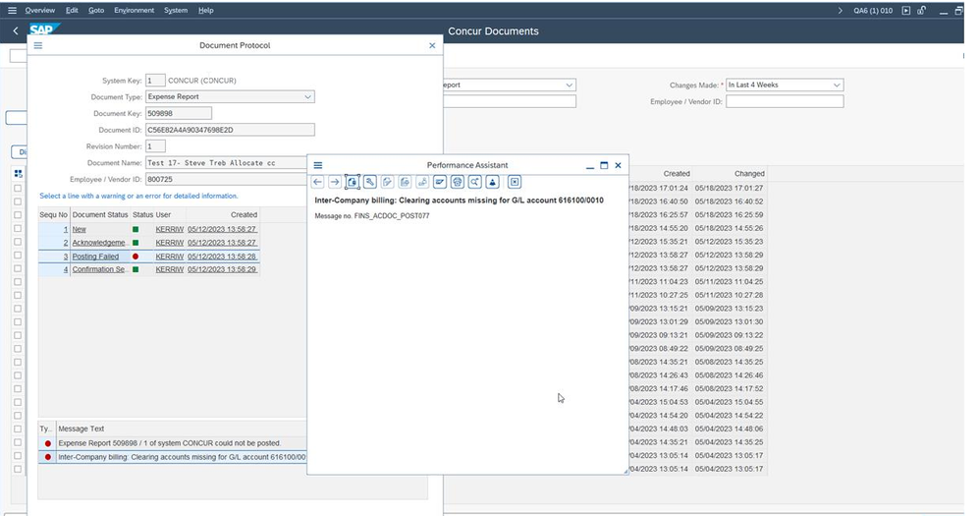The height and width of the screenshot is (516, 980).
Task: Open Changes Made In Last 4 Weeks dropdown
Action: (837, 86)
